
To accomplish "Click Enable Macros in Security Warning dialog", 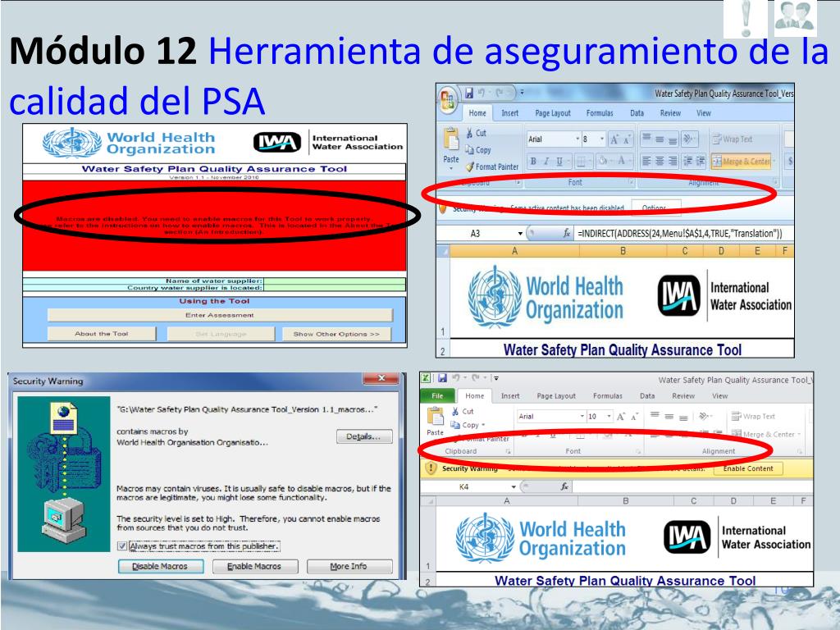I will point(254,566).
